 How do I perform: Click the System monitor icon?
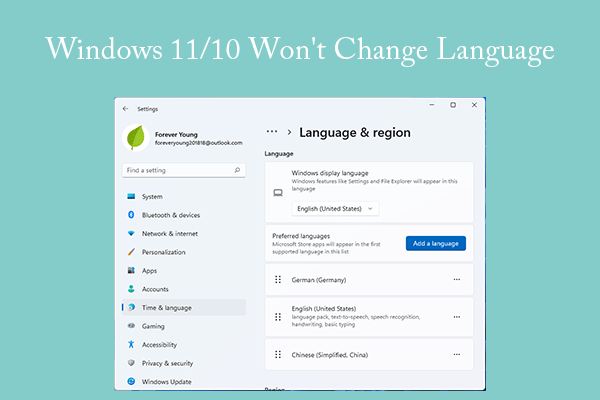click(131, 196)
